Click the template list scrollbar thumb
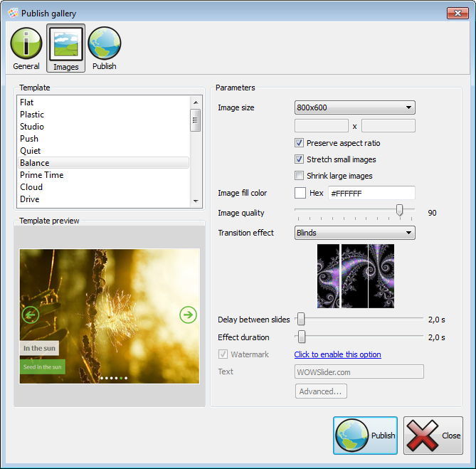Image resolution: width=476 pixels, height=469 pixels. pyautogui.click(x=195, y=120)
